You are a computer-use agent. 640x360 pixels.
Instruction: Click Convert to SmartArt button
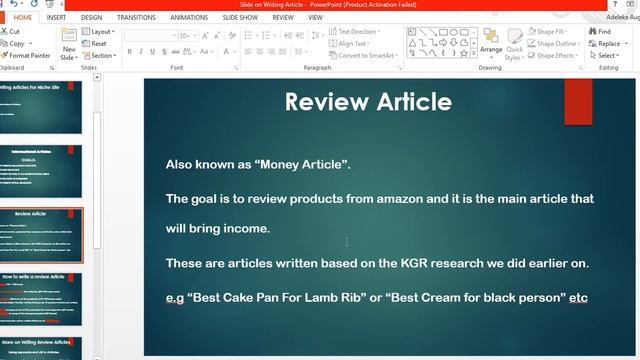point(363,56)
